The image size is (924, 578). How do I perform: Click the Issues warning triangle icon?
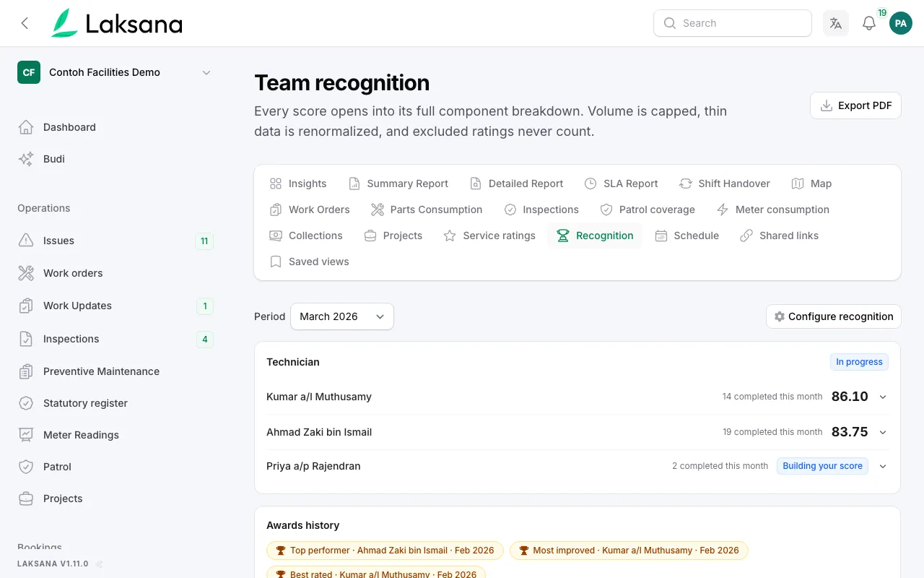pyautogui.click(x=26, y=241)
